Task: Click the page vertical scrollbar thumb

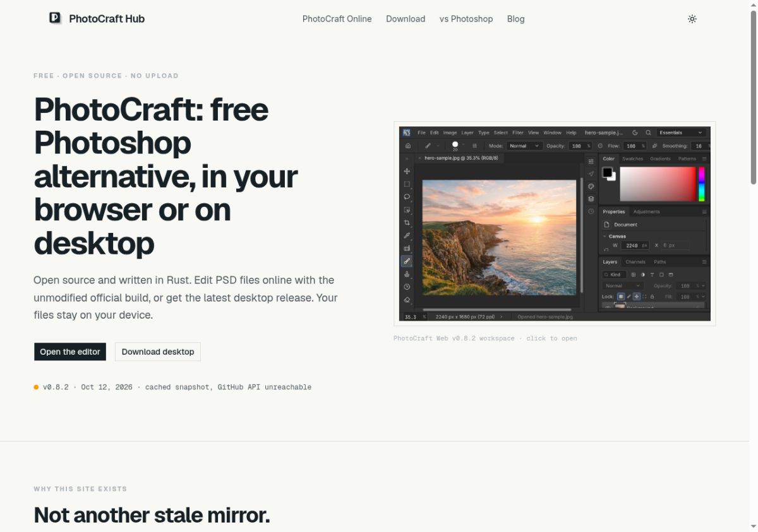Action: click(754, 98)
